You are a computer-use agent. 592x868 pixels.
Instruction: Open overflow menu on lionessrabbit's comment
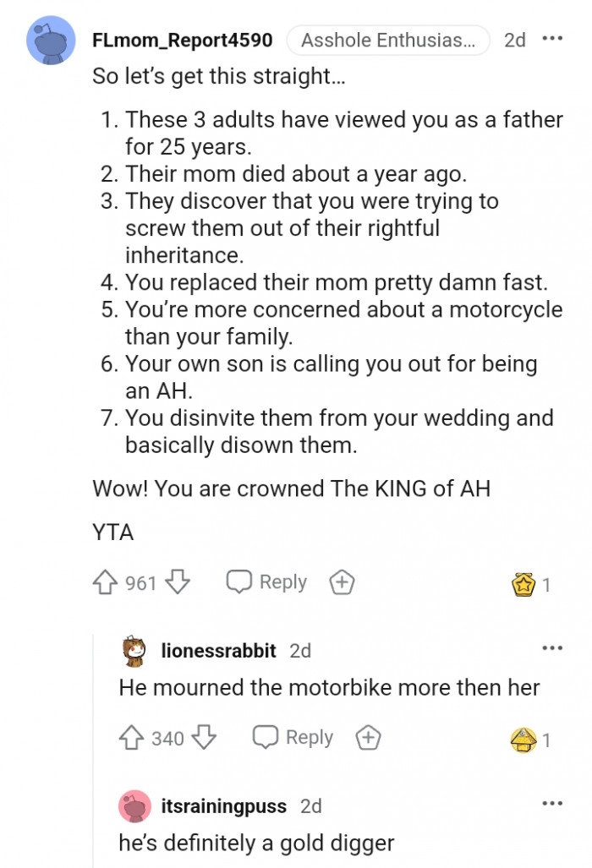point(552,647)
